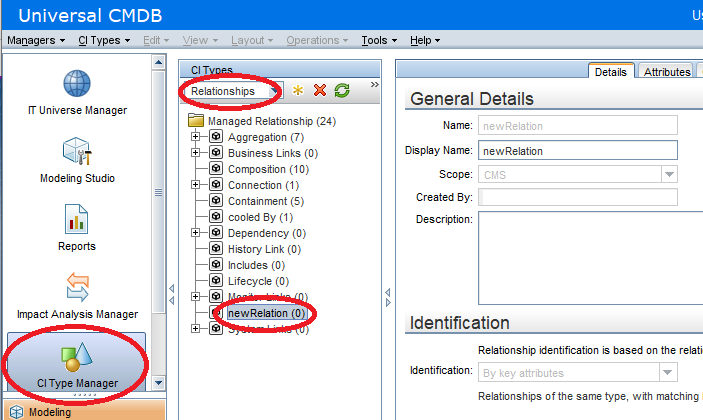
Task: Click the green Refresh icon
Action: (342, 90)
